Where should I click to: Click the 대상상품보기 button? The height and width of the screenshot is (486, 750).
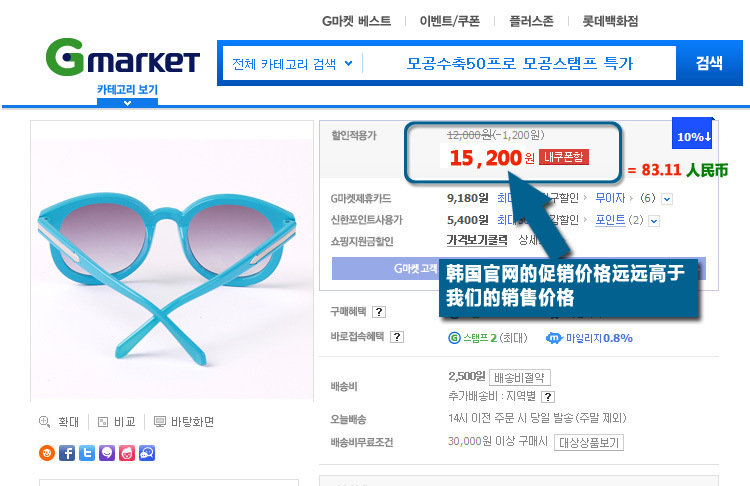click(x=589, y=442)
